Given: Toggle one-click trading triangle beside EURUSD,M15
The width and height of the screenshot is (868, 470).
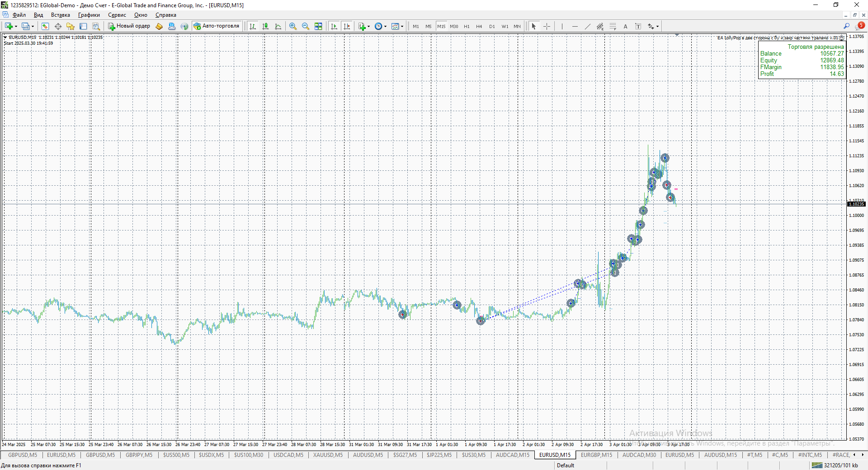Looking at the screenshot, I should [x=5, y=37].
